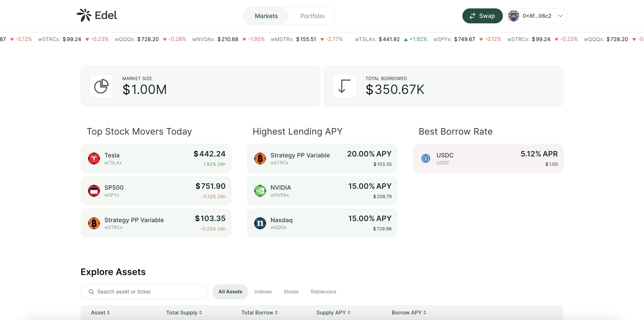Sort table by Total Borrow column

coord(260,313)
